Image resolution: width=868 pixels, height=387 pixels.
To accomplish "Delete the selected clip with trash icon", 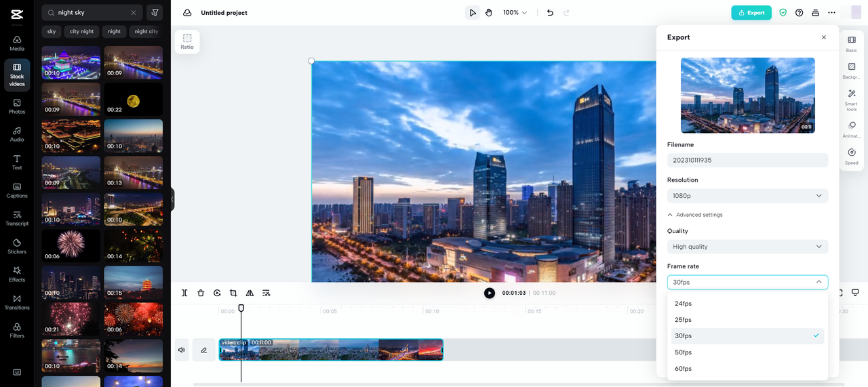I will [201, 293].
